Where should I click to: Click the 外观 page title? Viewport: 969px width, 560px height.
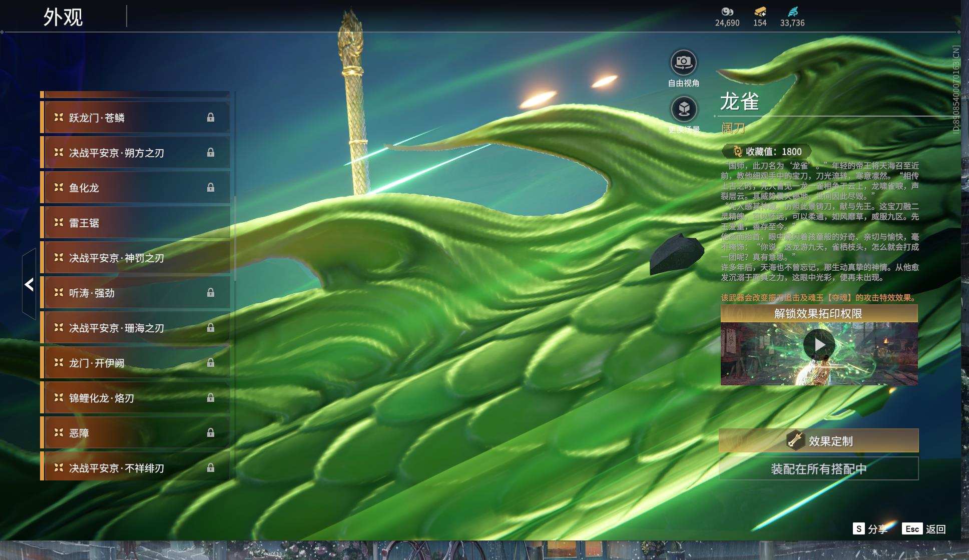click(x=63, y=17)
